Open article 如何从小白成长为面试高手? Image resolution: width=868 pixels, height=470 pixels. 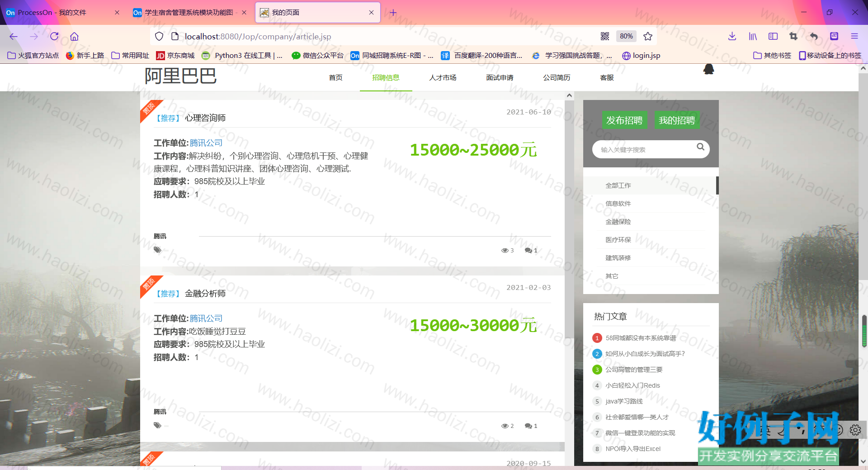coord(645,354)
